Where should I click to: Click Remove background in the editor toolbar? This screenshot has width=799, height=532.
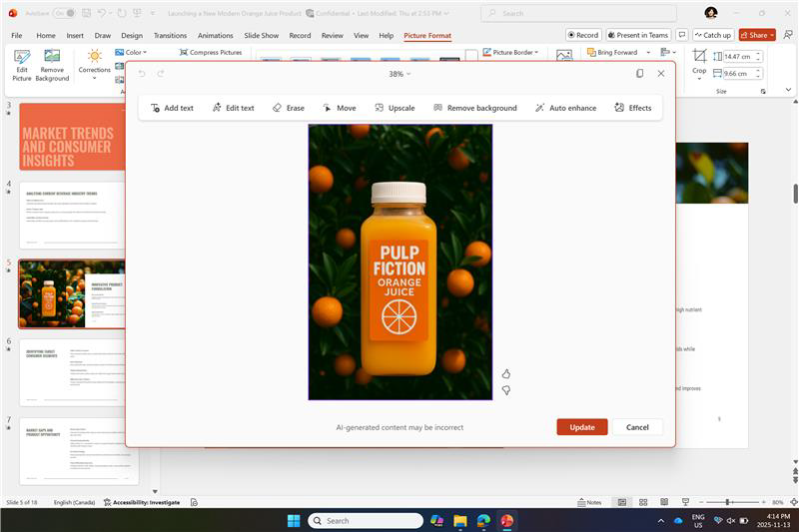pyautogui.click(x=475, y=108)
